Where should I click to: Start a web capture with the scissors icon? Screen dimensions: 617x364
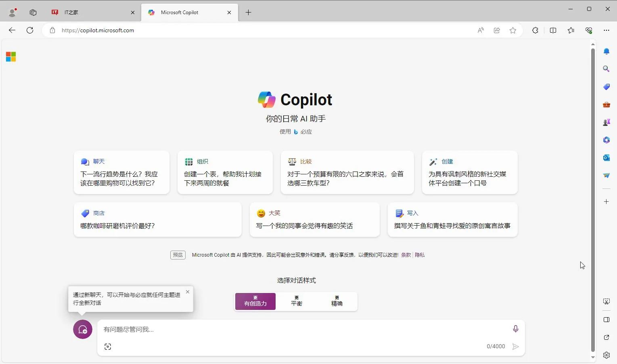[x=606, y=301]
